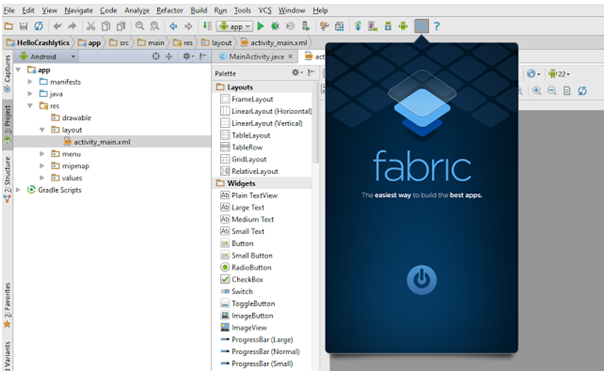Collapse the app module node

tap(18, 70)
